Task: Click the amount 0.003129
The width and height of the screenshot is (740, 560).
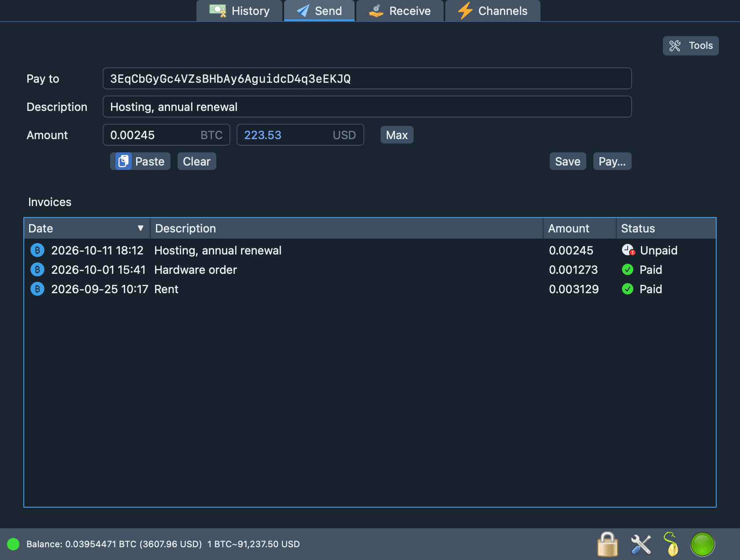Action: (x=573, y=289)
